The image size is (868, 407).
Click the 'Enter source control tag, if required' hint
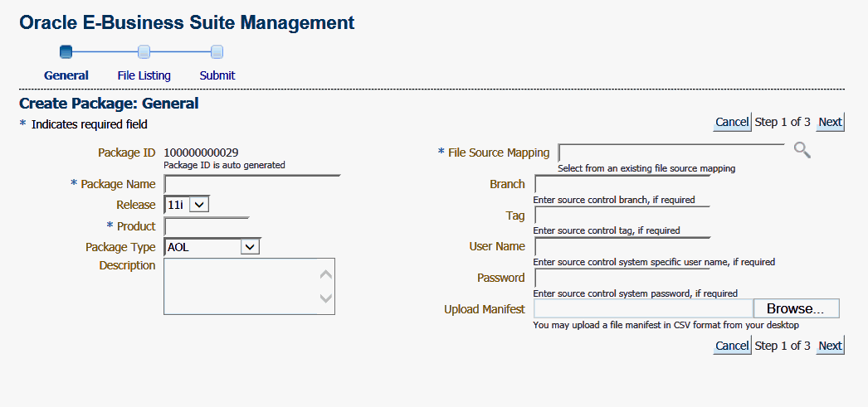[x=607, y=230]
